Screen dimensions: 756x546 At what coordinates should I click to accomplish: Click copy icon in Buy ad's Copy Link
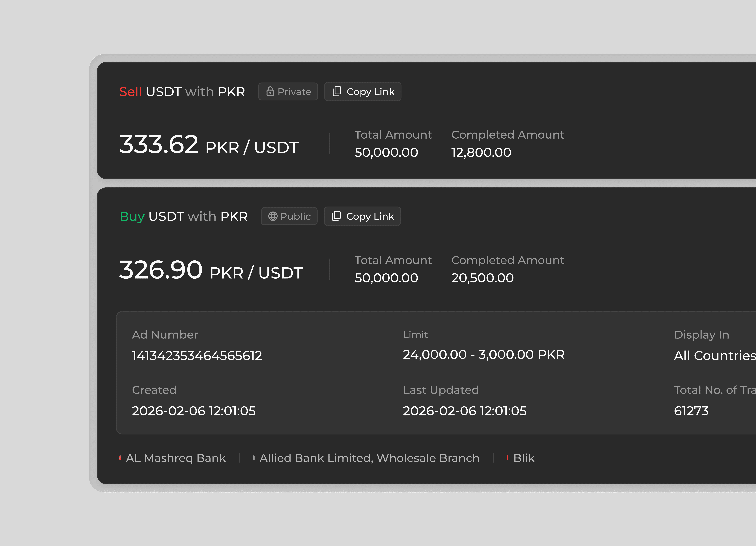[336, 216]
